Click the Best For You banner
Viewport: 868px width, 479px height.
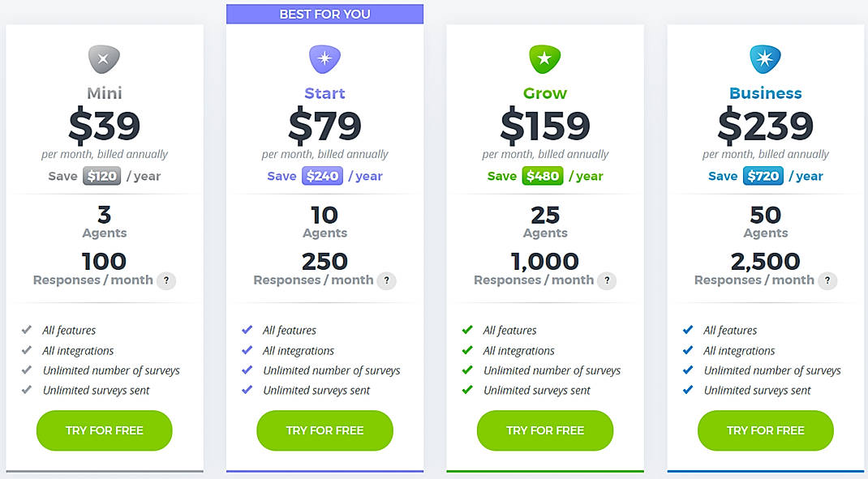[x=324, y=14]
